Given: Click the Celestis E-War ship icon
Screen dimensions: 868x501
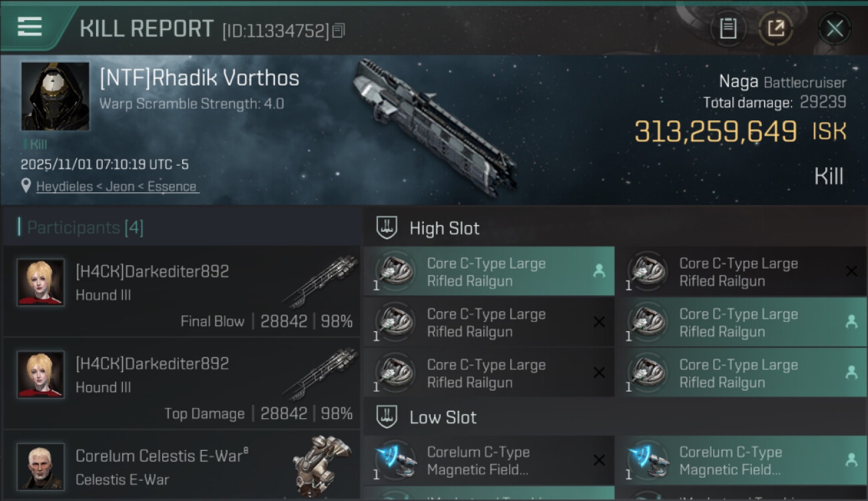Looking at the screenshot, I should pos(322,466).
